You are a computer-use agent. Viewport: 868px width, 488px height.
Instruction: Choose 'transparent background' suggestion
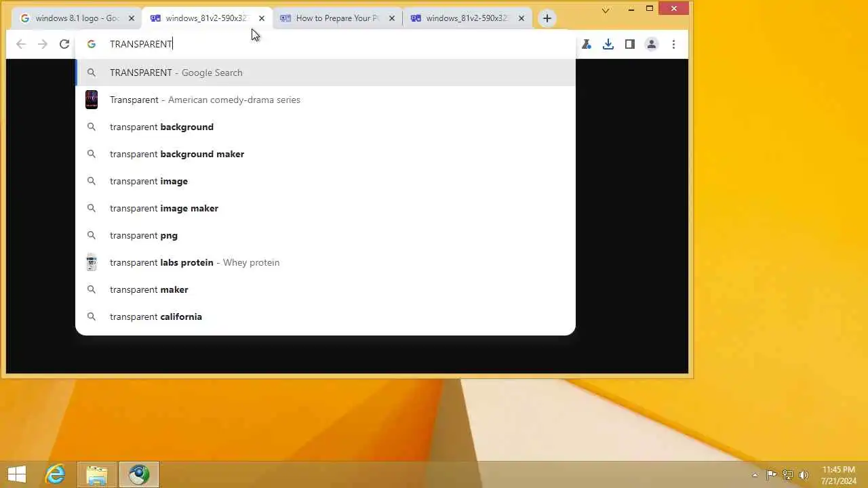tap(325, 127)
